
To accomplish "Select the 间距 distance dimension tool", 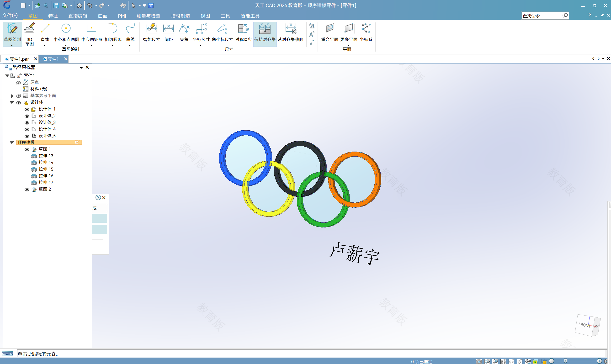I will tap(169, 33).
